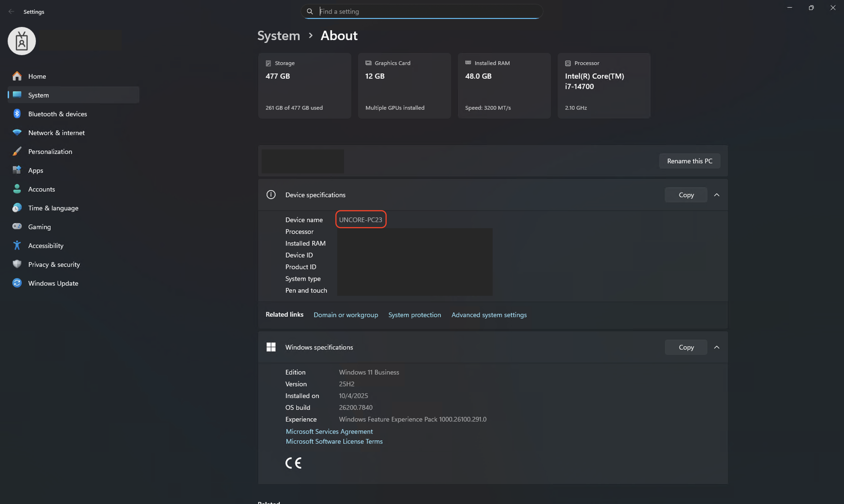Click the Time & language globe icon
844x504 pixels.
[17, 208]
